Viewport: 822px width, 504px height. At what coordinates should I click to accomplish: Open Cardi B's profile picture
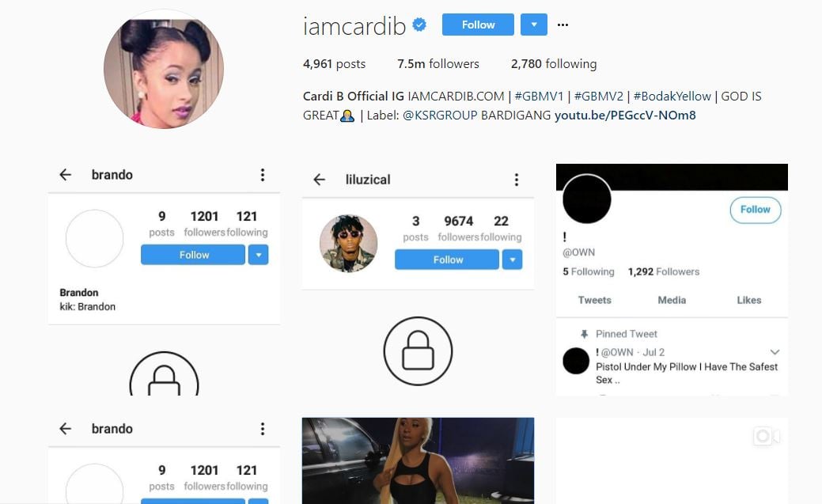click(x=164, y=68)
